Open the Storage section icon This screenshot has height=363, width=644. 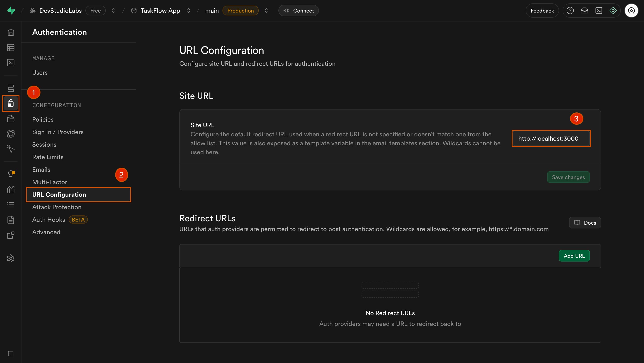coord(11,118)
